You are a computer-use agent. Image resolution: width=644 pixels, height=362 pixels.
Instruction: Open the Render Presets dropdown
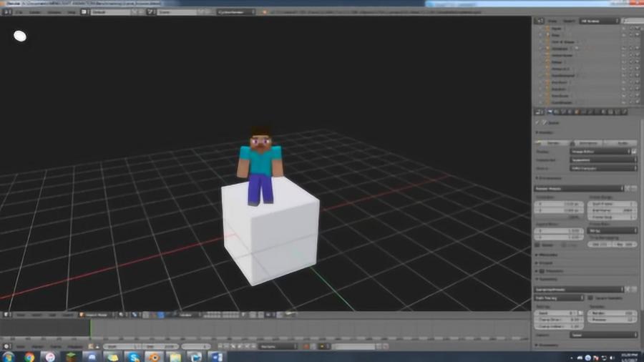(579, 188)
